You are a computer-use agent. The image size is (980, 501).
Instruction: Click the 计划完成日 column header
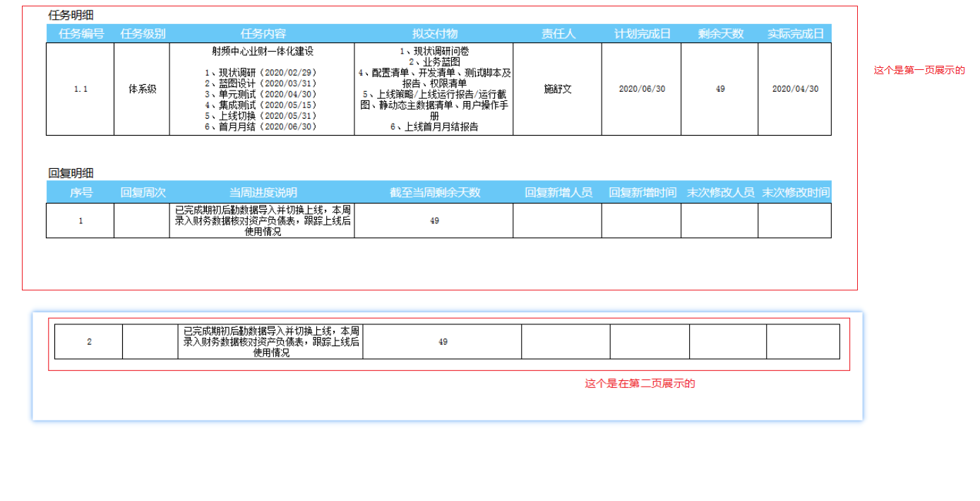point(642,34)
